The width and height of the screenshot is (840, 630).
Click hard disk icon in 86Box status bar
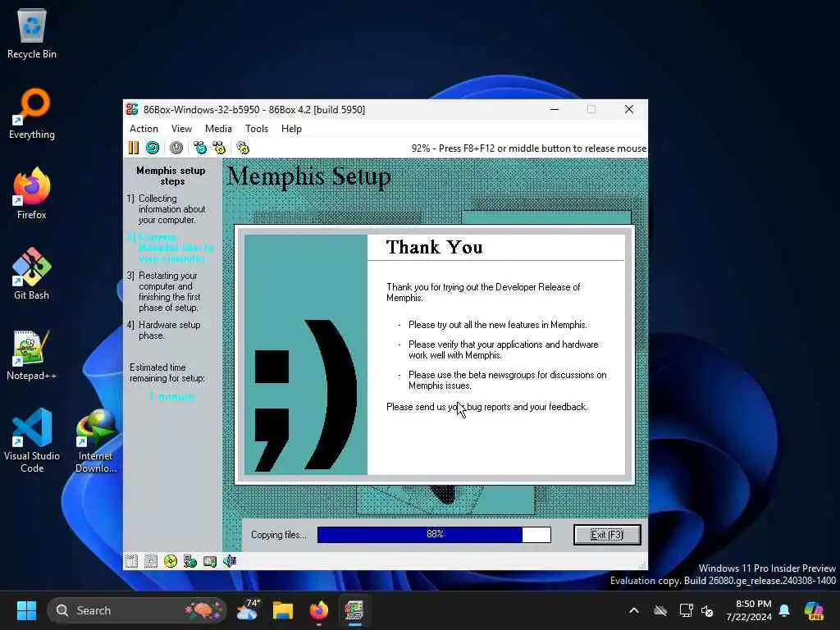coord(210,561)
